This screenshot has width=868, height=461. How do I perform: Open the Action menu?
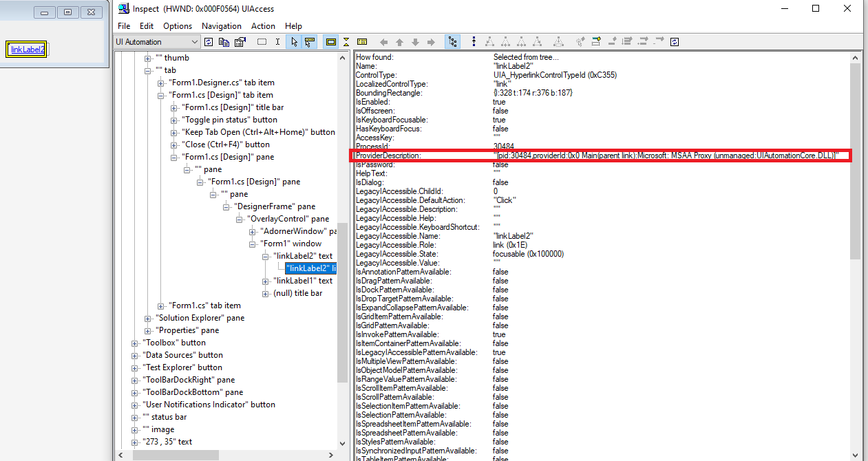(x=263, y=26)
